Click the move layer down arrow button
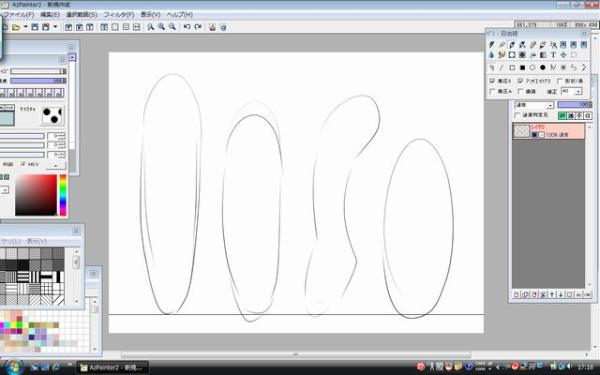Screen dimensions: 600x375 pyautogui.click(x=561, y=295)
